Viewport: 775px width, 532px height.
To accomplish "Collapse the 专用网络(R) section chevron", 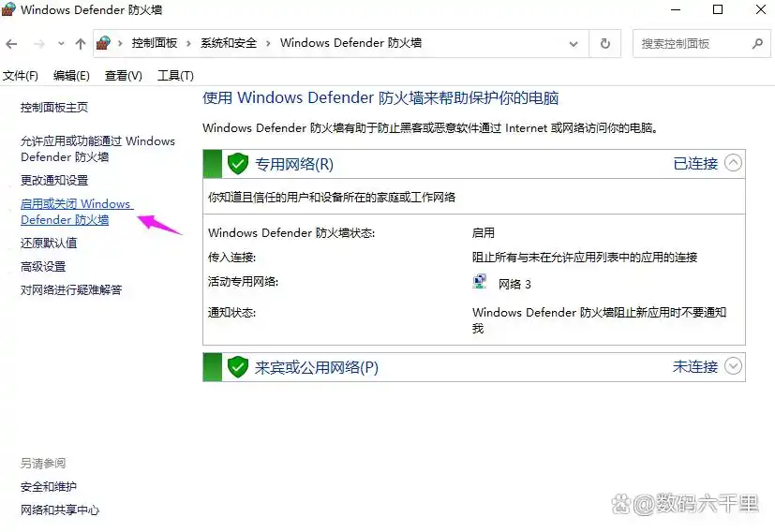I will pos(733,163).
